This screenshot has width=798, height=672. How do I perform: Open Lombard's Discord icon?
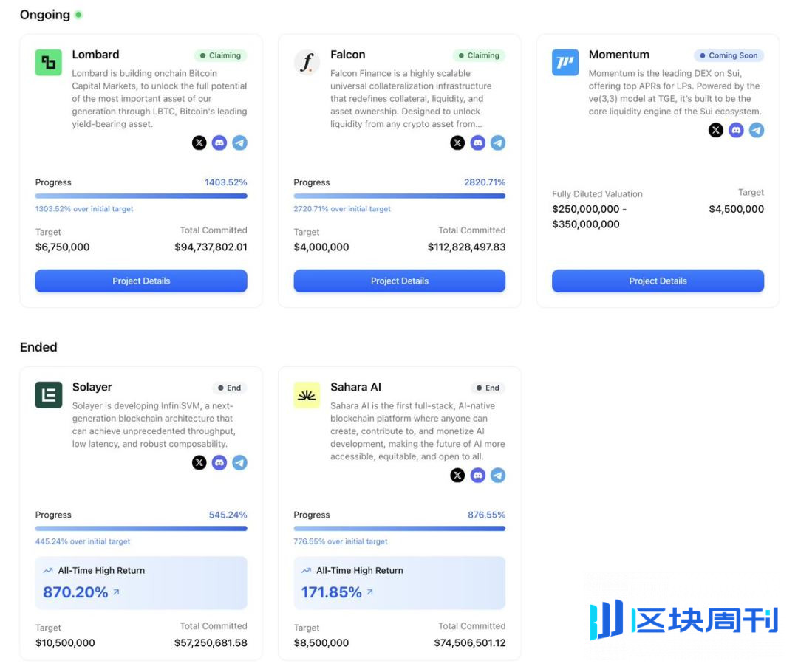219,143
